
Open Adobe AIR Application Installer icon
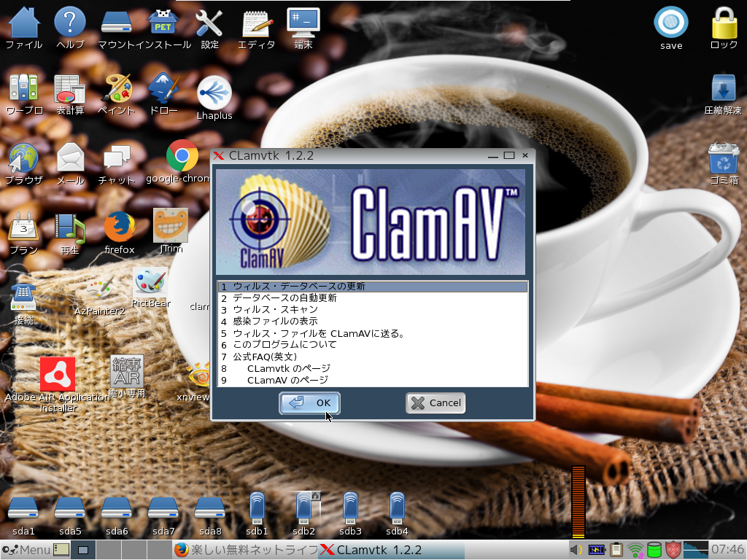tap(58, 374)
